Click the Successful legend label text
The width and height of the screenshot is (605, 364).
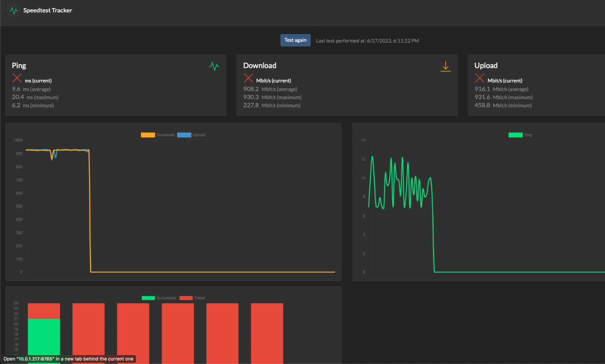click(x=167, y=298)
